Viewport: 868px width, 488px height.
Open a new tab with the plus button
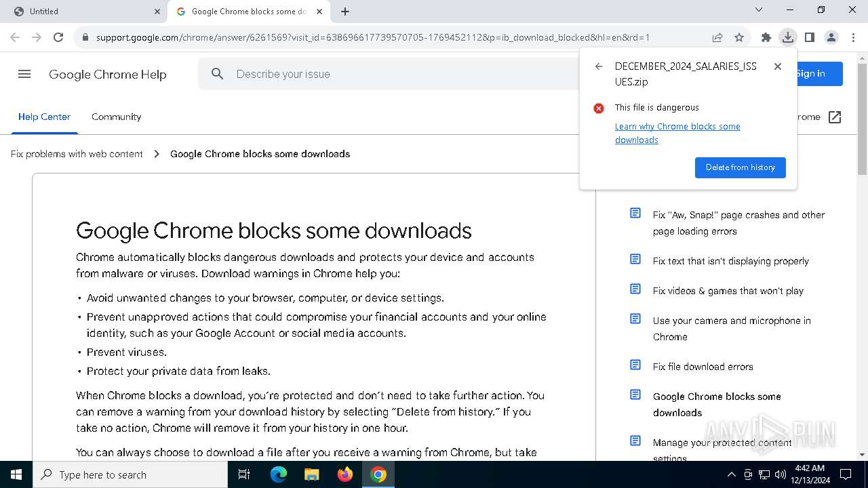[345, 12]
